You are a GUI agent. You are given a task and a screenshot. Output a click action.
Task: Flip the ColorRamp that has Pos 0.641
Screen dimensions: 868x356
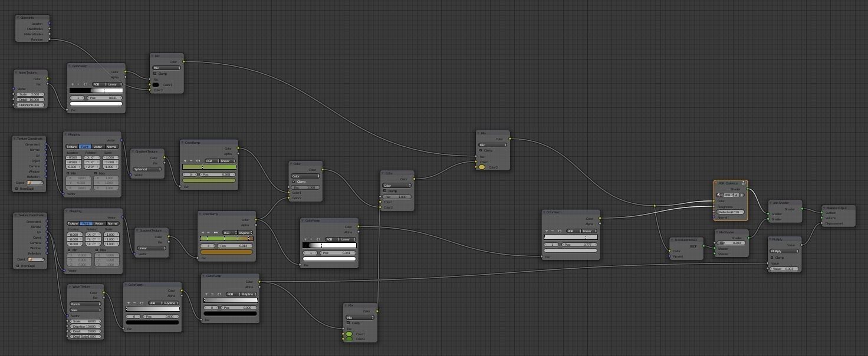pos(86,84)
